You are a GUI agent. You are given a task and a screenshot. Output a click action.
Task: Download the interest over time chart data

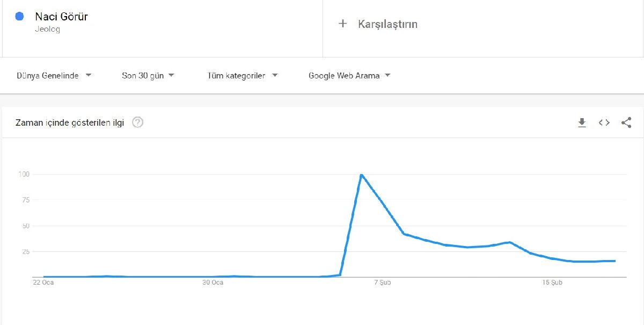pyautogui.click(x=582, y=122)
